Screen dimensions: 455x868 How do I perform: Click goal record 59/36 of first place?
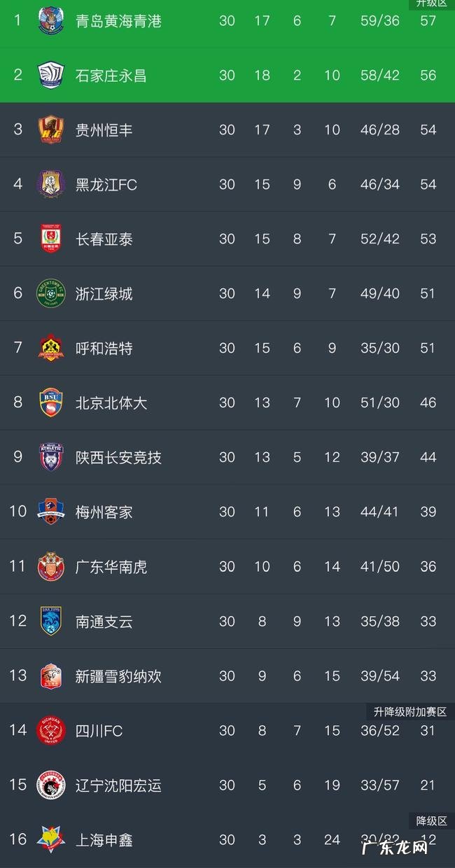click(x=380, y=20)
